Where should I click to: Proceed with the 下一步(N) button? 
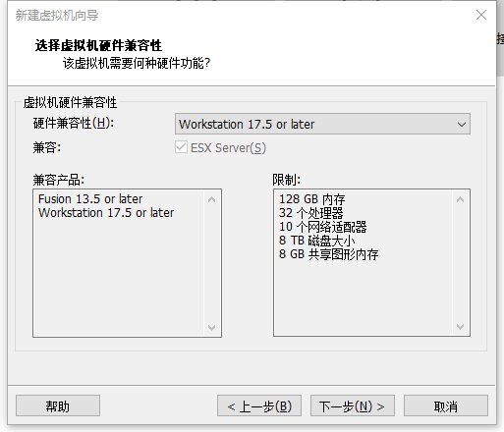(353, 405)
